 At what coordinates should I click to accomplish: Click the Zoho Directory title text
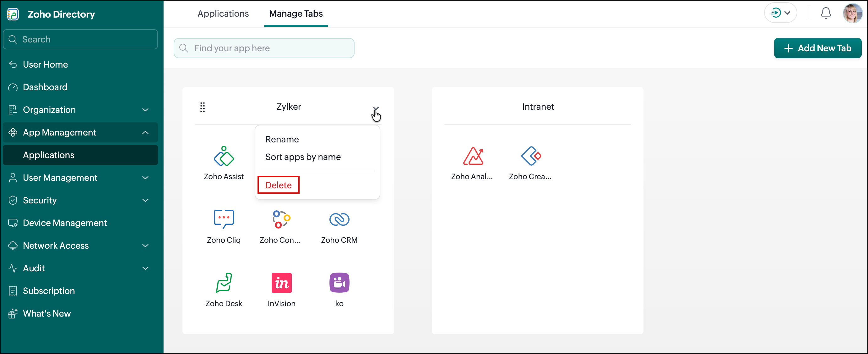[61, 14]
